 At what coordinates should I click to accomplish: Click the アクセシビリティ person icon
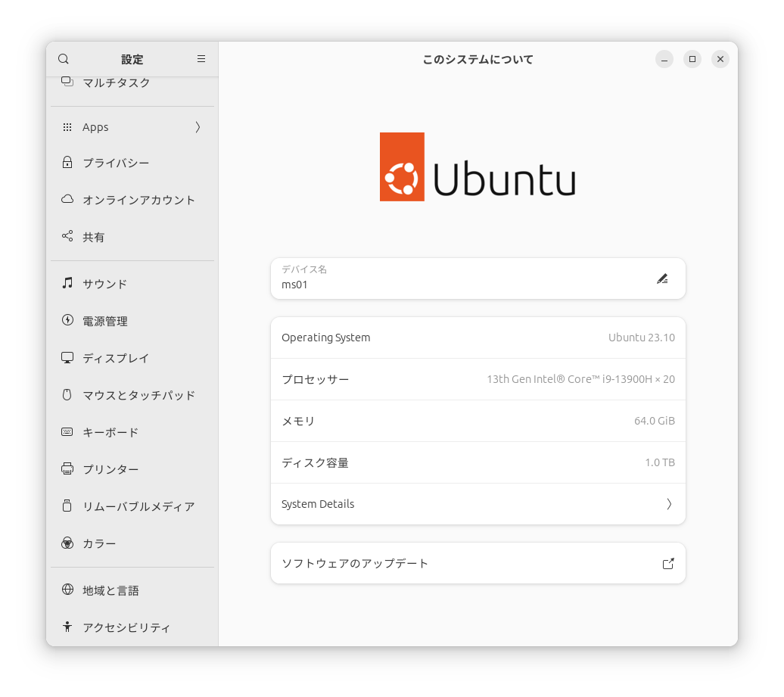tap(67, 627)
